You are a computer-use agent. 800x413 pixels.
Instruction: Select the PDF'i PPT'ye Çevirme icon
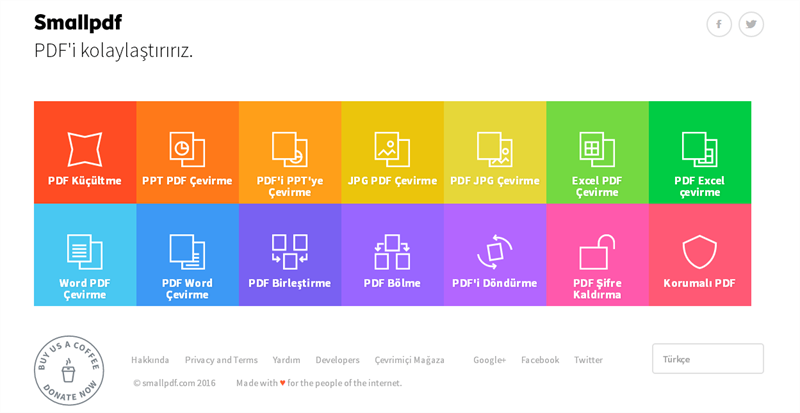[290, 149]
